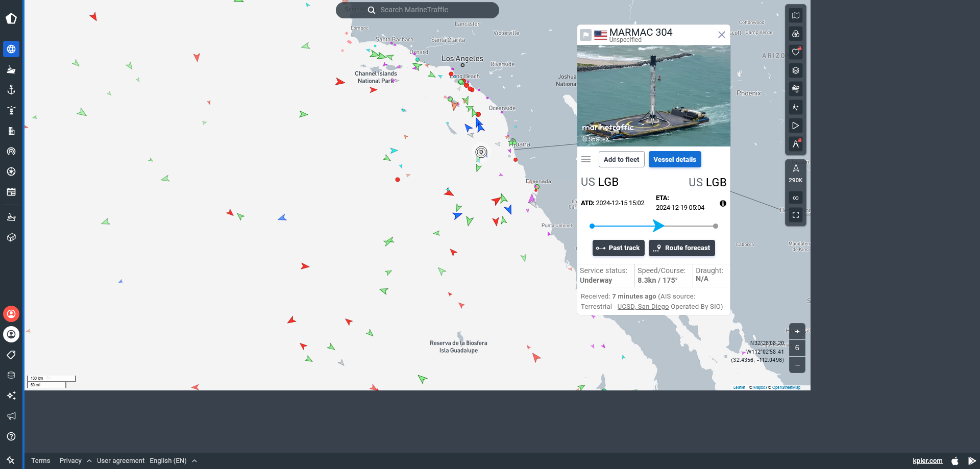Viewport: 980px width, 469px height.
Task: Click the selected vessel target marker on map
Action: tap(481, 152)
